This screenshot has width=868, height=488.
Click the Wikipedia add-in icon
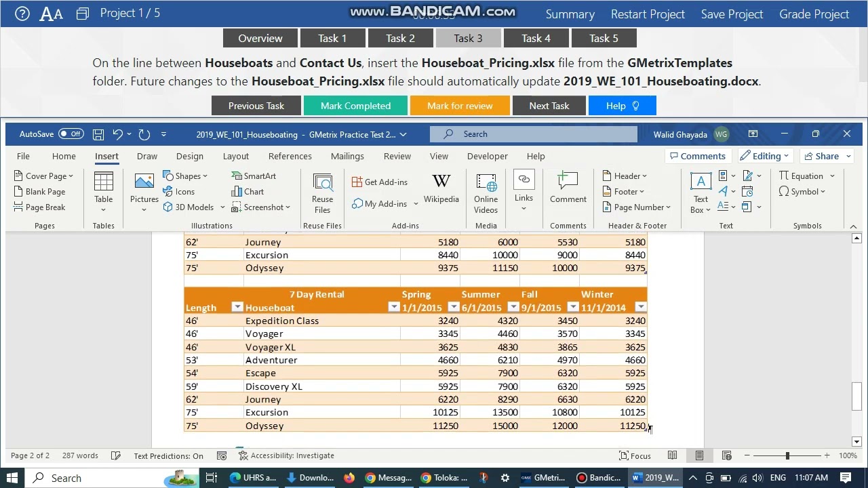(441, 189)
